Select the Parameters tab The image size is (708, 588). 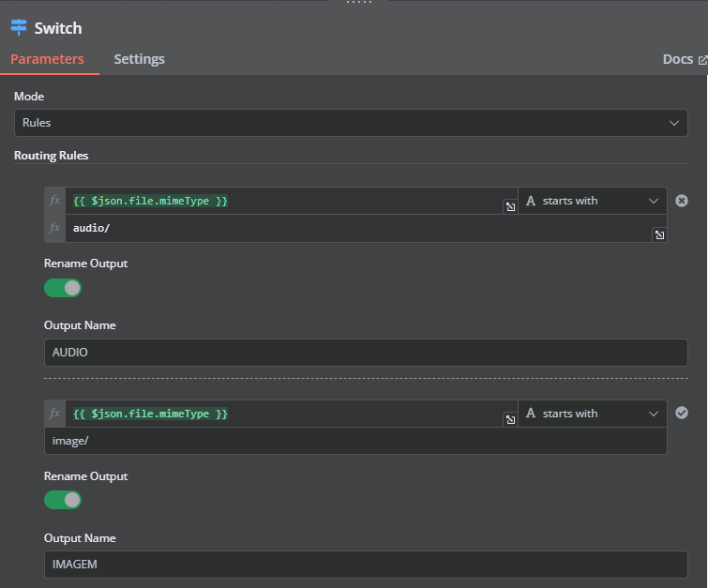click(x=47, y=59)
